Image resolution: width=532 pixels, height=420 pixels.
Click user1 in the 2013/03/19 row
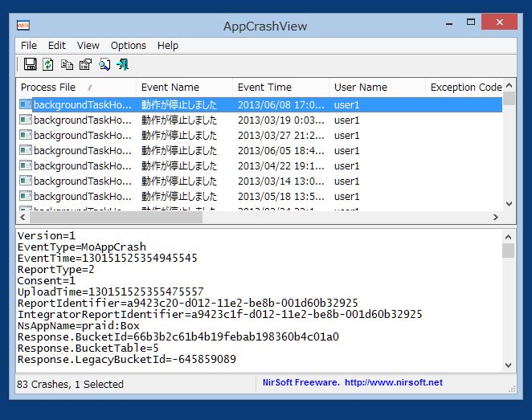[346, 120]
